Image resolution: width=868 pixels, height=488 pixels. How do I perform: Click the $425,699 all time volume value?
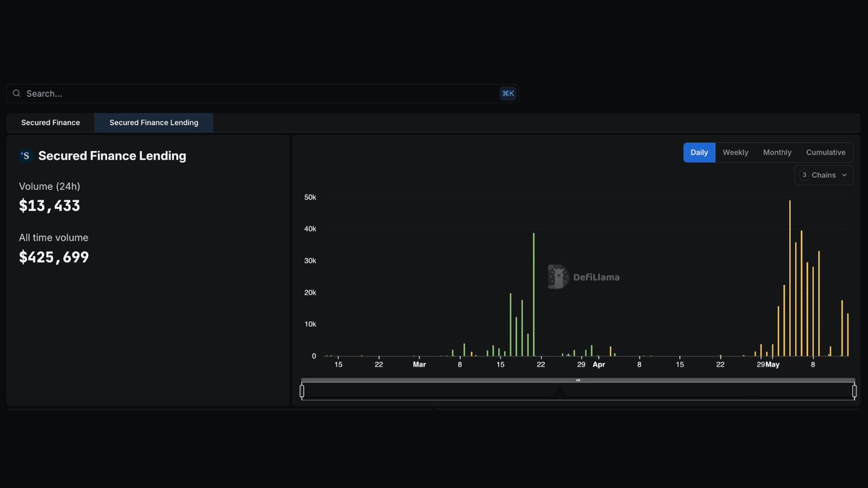coord(54,257)
